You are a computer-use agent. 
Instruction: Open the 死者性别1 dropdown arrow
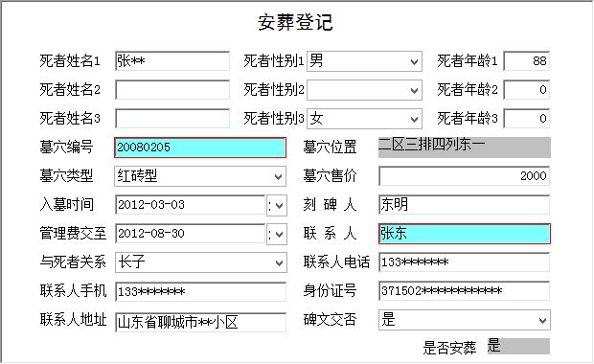414,61
